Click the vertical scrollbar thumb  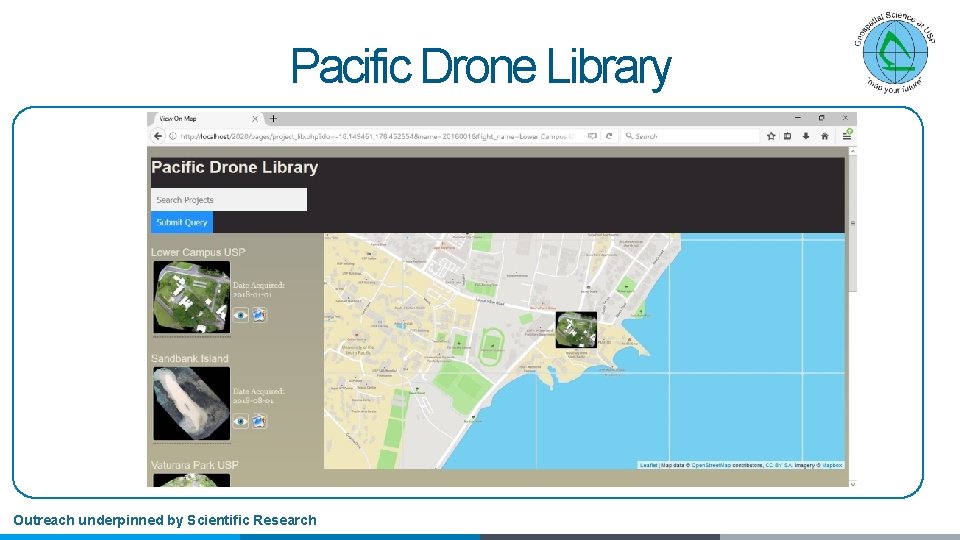click(853, 224)
